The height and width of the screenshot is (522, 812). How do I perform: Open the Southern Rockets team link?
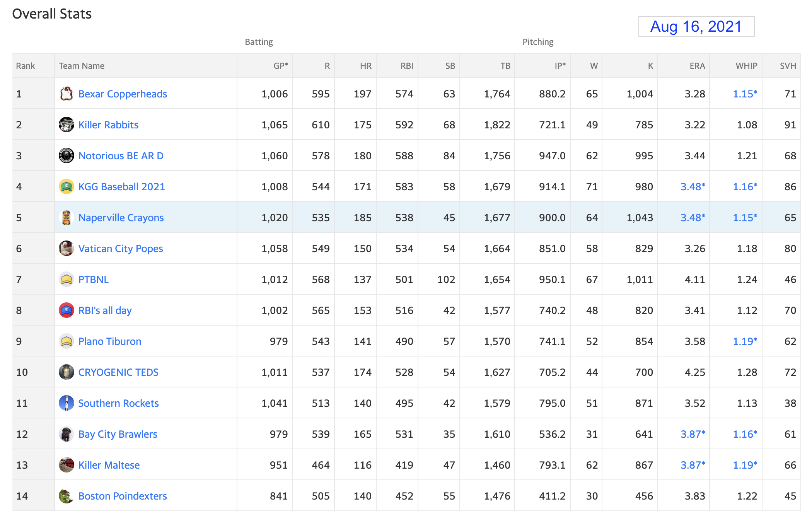click(118, 403)
